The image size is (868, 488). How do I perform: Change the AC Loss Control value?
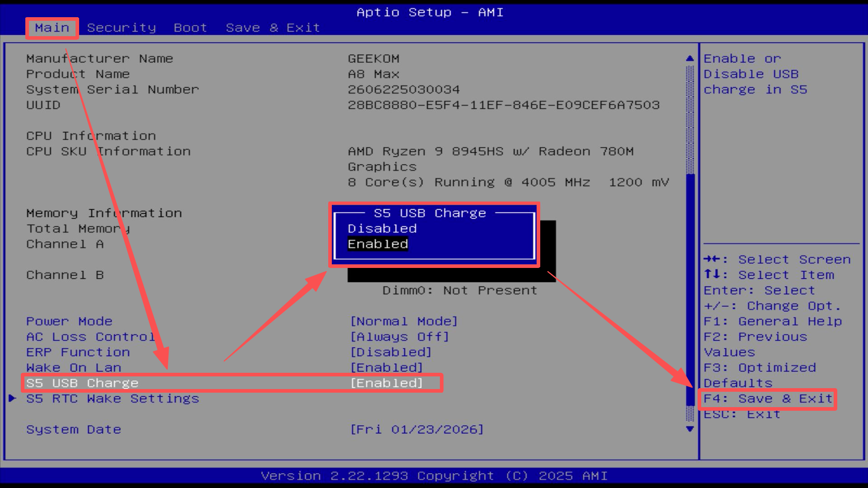[399, 337]
